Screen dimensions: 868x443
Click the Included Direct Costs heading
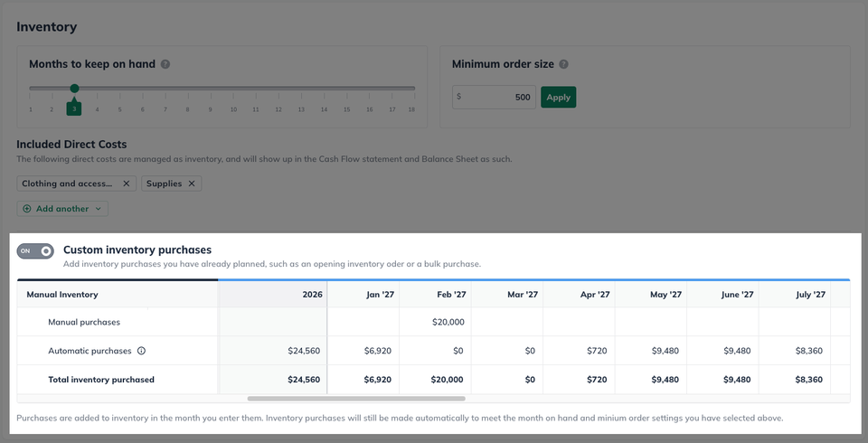(71, 144)
